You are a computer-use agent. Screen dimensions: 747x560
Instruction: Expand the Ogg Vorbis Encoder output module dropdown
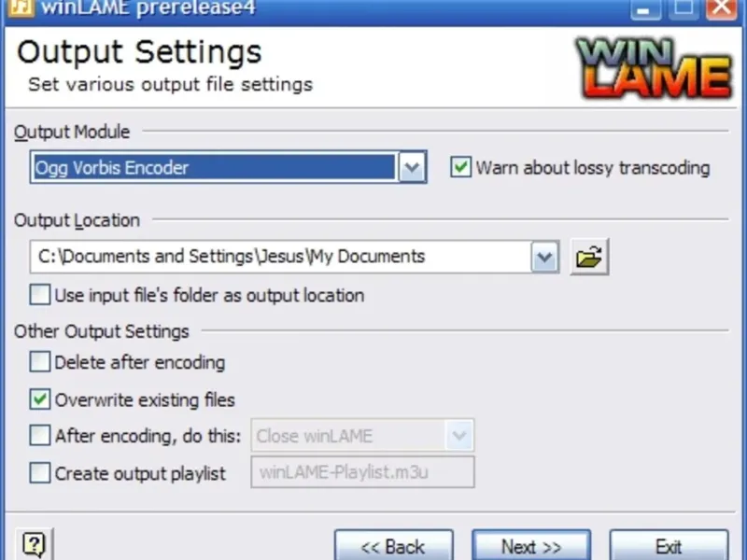[412, 167]
